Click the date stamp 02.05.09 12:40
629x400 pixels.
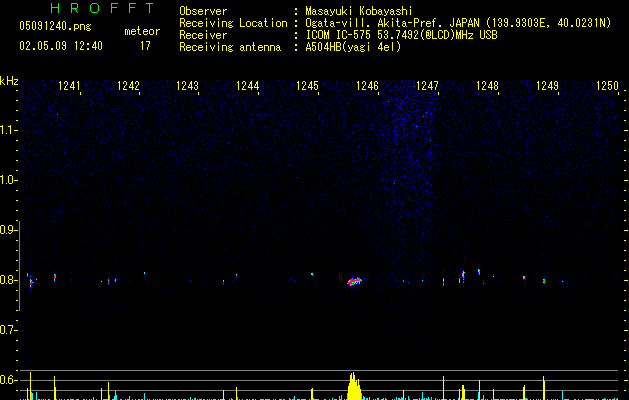[61, 46]
